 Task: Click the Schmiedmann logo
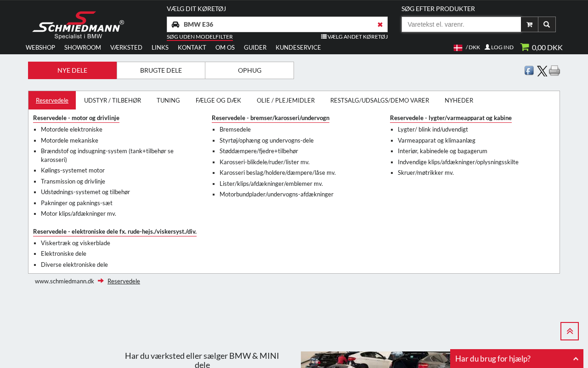click(x=78, y=25)
